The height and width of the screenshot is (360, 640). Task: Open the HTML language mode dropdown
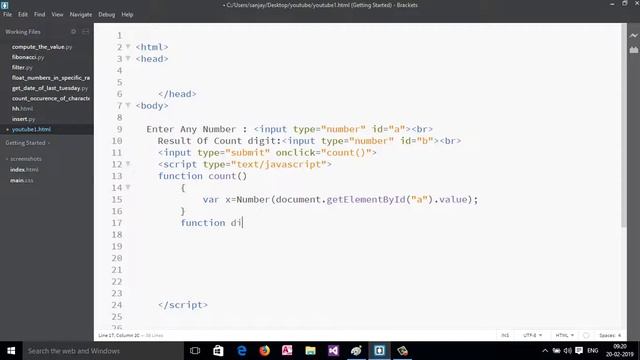(564, 335)
